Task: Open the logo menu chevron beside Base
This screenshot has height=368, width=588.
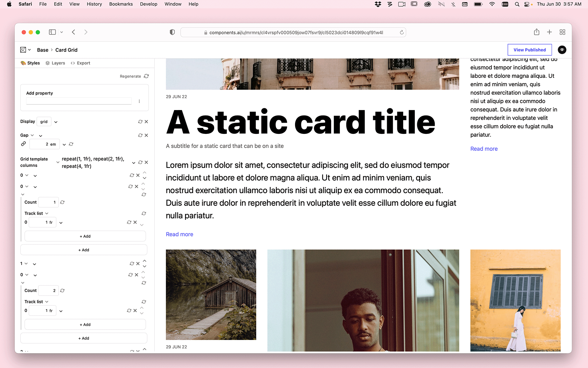Action: (x=29, y=50)
